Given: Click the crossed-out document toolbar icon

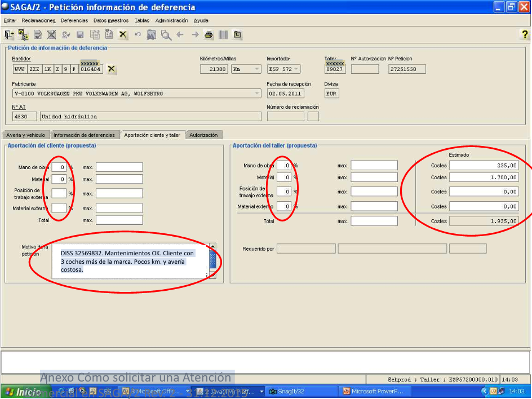Looking at the screenshot, I should [x=52, y=34].
